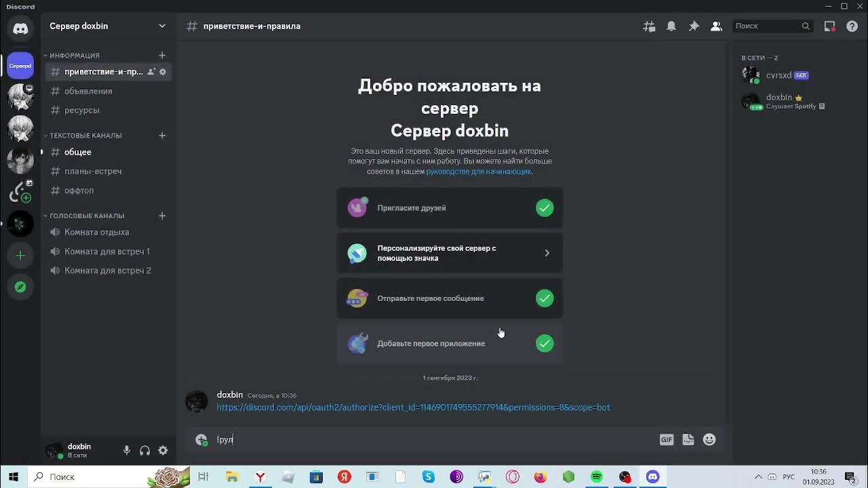Click the message input field
This screenshot has height=488, width=868.
click(x=434, y=440)
